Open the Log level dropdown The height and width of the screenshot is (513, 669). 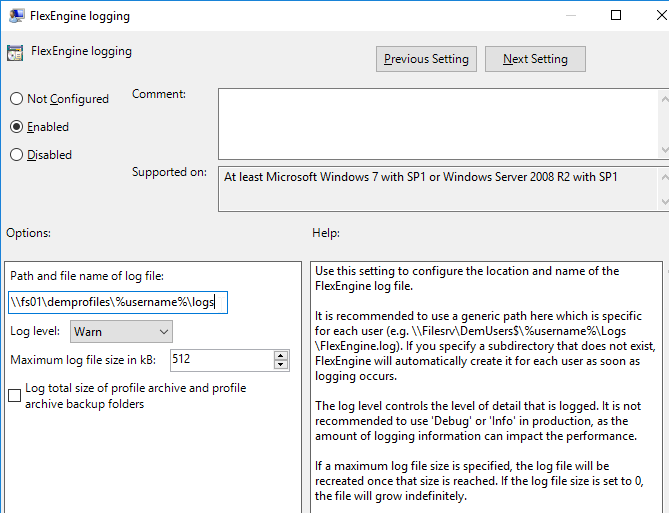click(121, 332)
